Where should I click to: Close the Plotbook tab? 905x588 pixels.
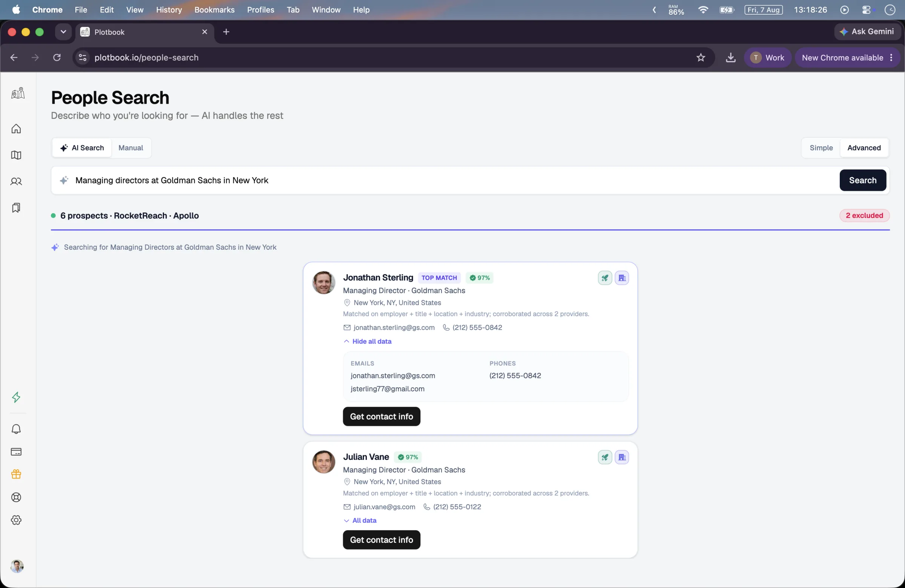point(205,32)
